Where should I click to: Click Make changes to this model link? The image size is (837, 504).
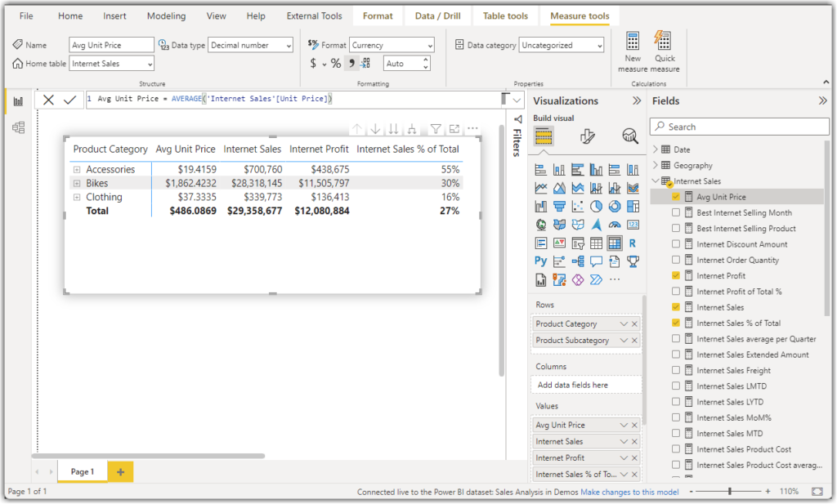pyautogui.click(x=630, y=492)
